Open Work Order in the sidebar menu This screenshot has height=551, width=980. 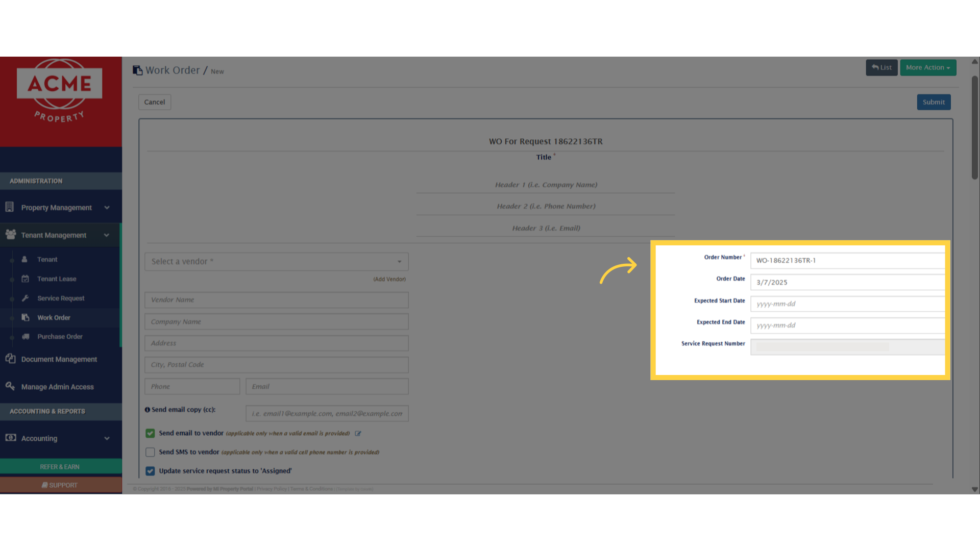[x=54, y=317]
